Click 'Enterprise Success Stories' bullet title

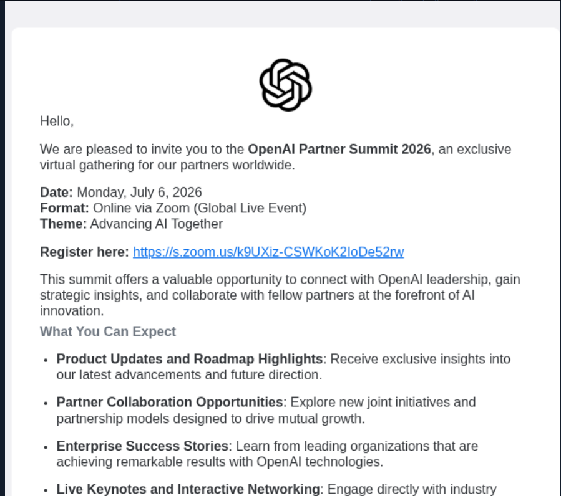[x=142, y=446]
